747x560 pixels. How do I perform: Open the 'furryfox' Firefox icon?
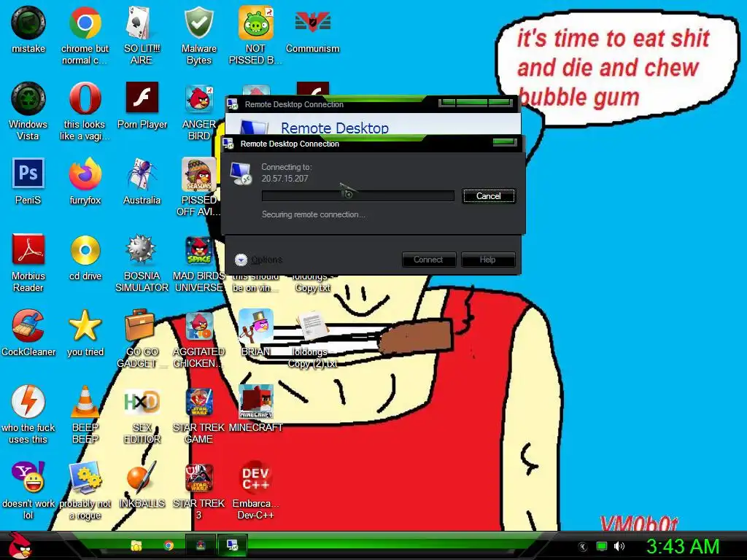[85, 181]
